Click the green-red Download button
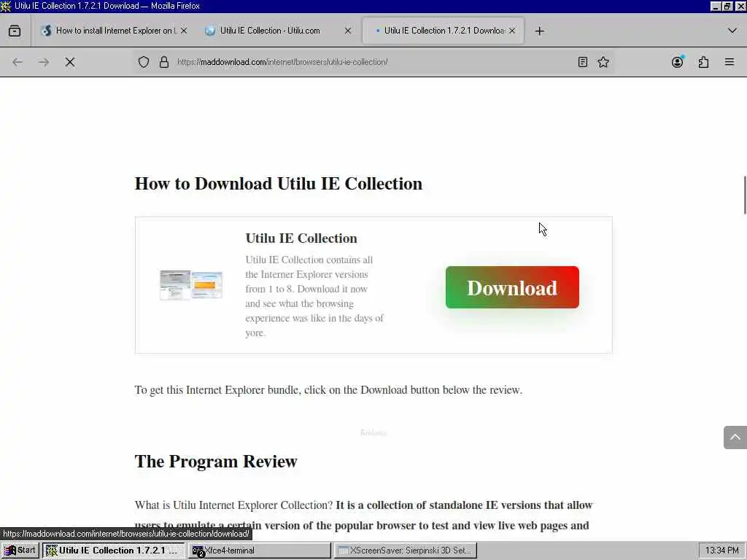 point(512,287)
